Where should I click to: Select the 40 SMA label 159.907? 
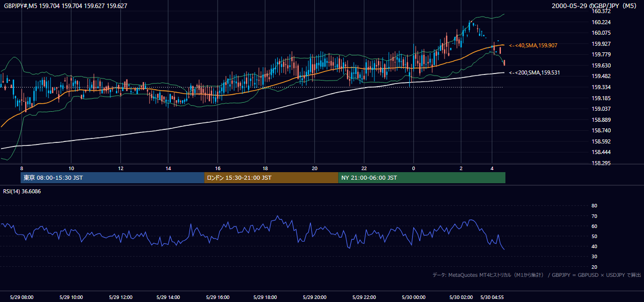pyautogui.click(x=533, y=45)
